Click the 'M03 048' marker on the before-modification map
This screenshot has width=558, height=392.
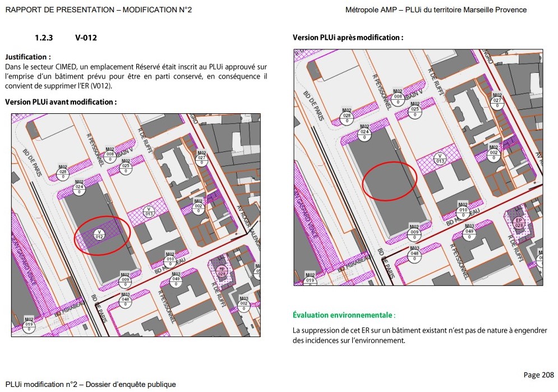click(125, 300)
